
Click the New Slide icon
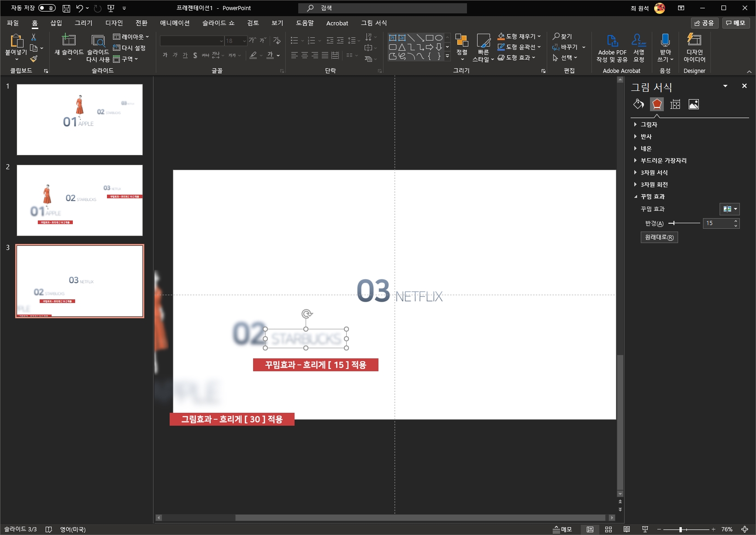[69, 40]
